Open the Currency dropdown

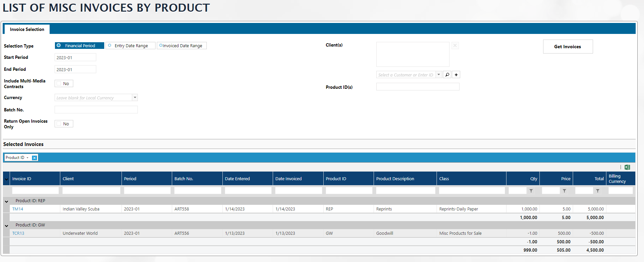point(135,97)
